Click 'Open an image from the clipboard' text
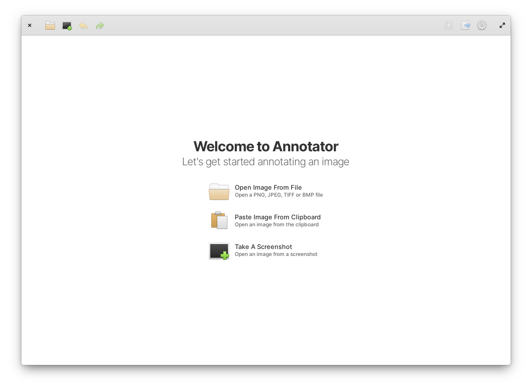This screenshot has width=532, height=392. tap(277, 225)
